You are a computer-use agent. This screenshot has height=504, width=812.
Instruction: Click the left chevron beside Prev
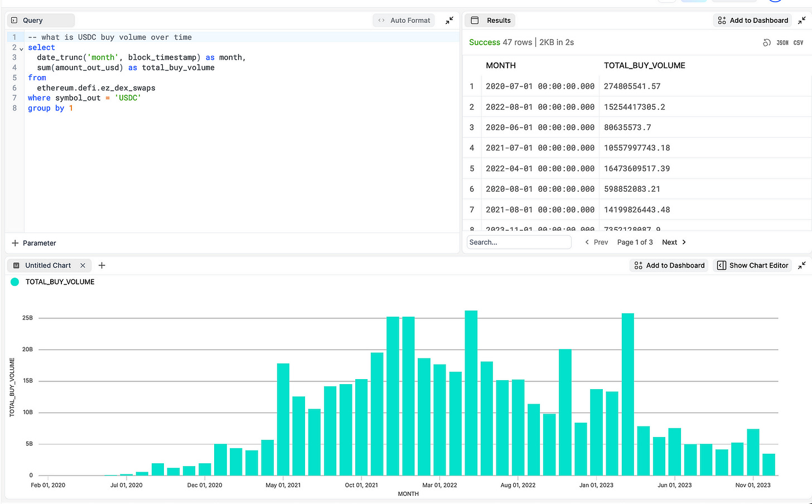587,242
